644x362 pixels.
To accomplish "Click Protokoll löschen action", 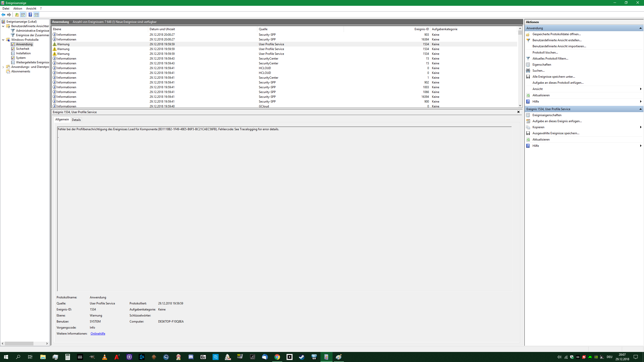I will (545, 53).
